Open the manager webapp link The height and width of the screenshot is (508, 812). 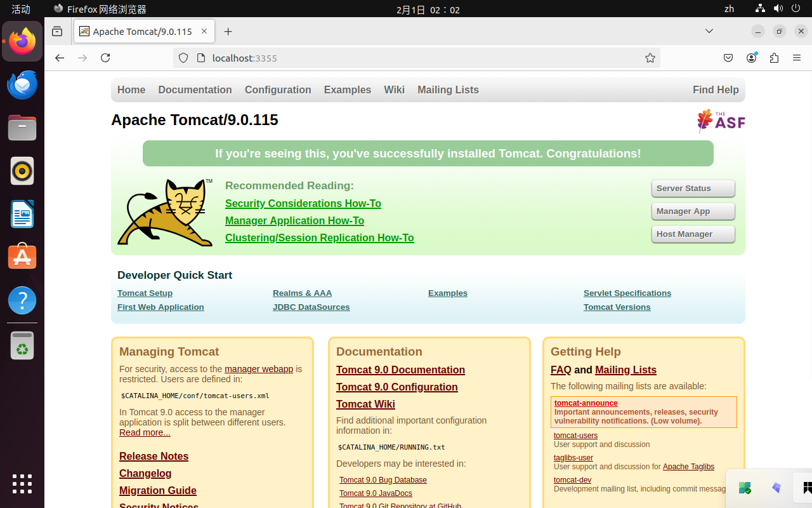click(259, 369)
